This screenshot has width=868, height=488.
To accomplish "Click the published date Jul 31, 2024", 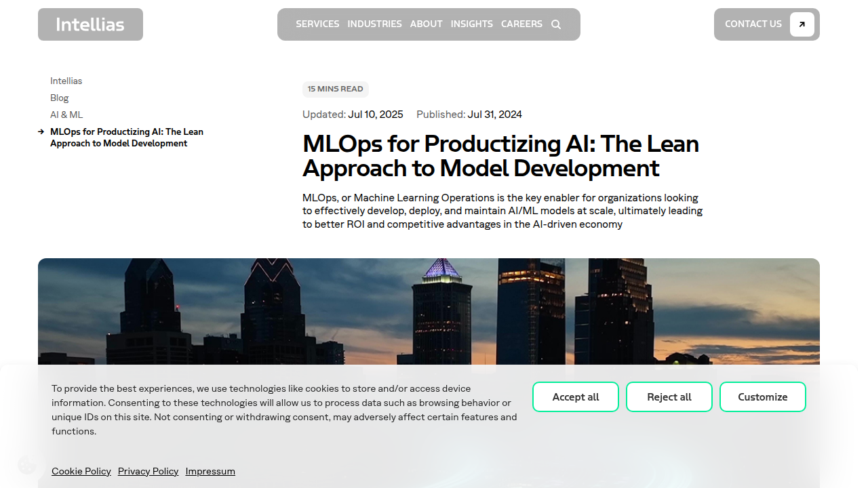I will coord(495,115).
